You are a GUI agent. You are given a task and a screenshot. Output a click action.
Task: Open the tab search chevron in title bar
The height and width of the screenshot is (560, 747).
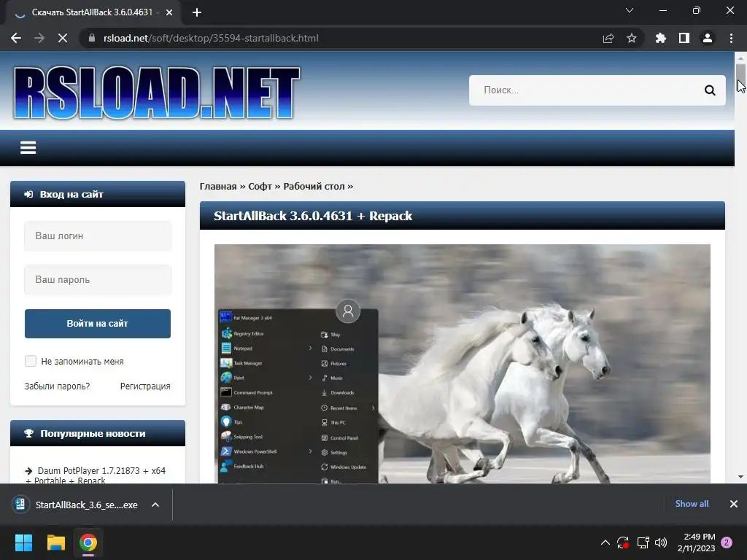point(630,10)
